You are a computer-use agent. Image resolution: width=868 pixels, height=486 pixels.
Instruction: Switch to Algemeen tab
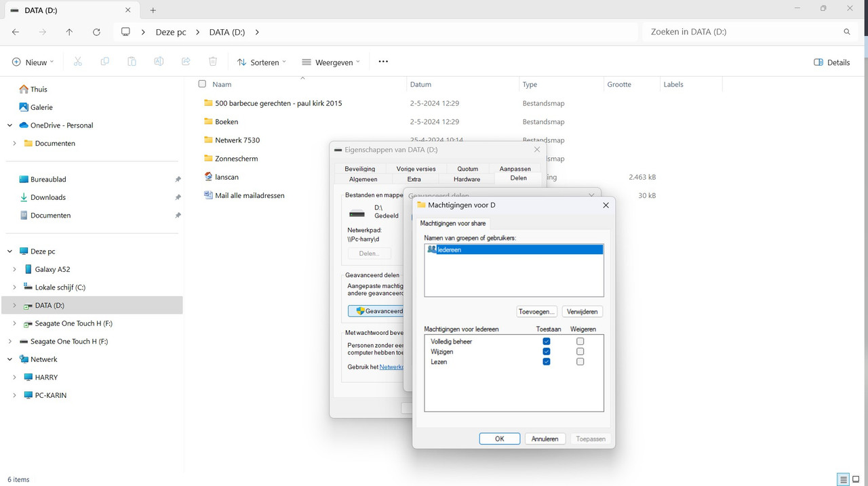click(363, 179)
